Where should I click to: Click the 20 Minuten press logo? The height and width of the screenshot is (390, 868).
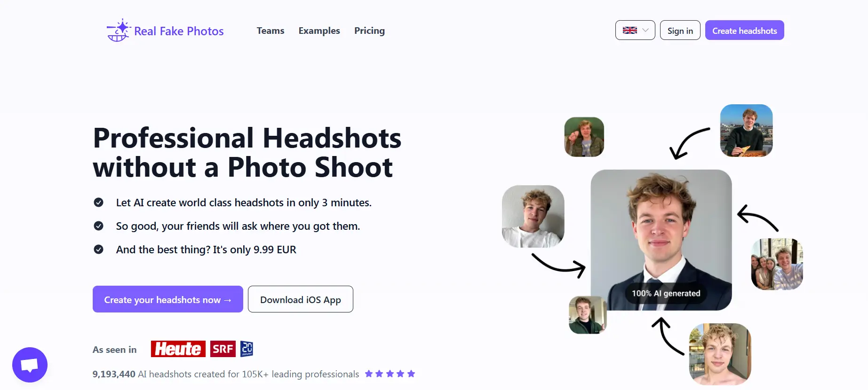pyautogui.click(x=247, y=349)
